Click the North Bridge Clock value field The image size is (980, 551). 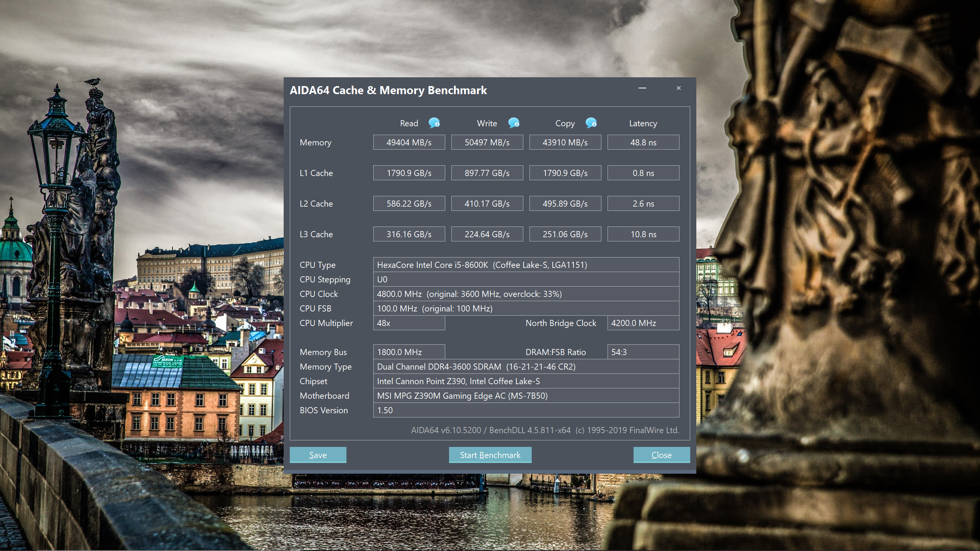643,323
